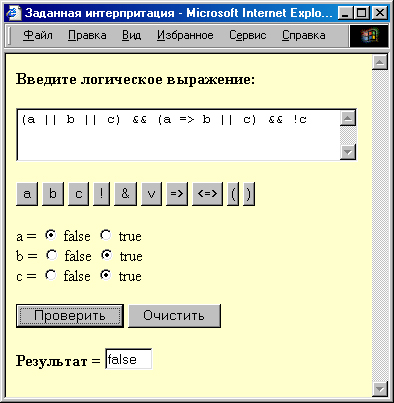Screen dimensions: 394x403
Task: Click the 'Введите логическое выражение:' heading
Action: point(135,80)
